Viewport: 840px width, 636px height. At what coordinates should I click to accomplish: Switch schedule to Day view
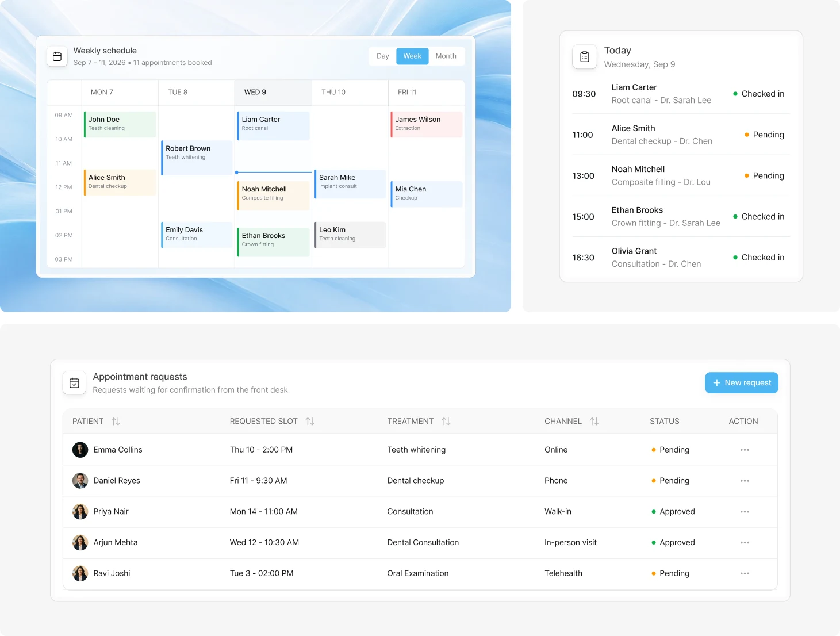(x=383, y=56)
